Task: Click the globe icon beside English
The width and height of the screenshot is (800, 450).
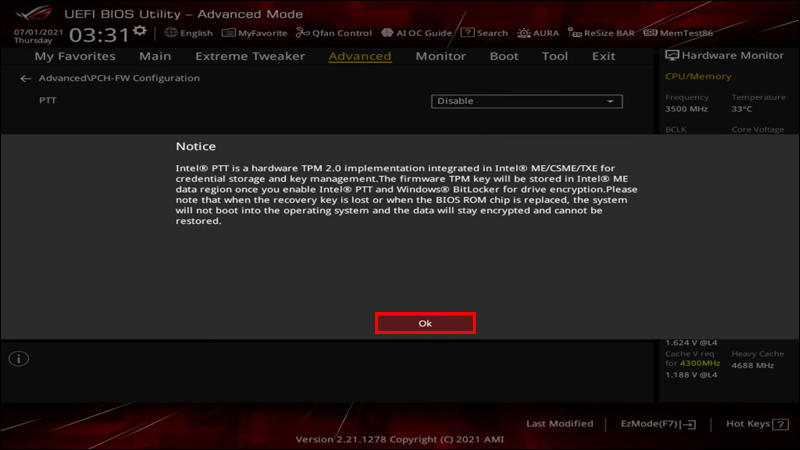Action: (171, 33)
